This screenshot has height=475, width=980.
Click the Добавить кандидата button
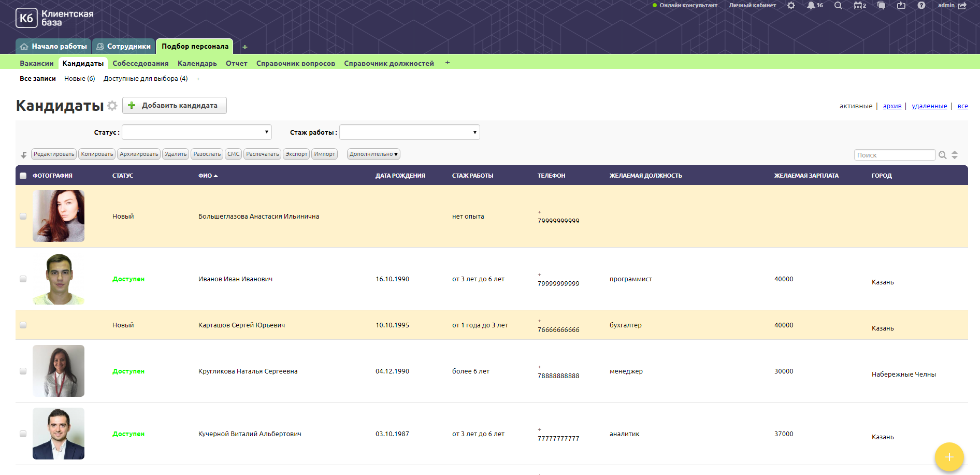(174, 106)
